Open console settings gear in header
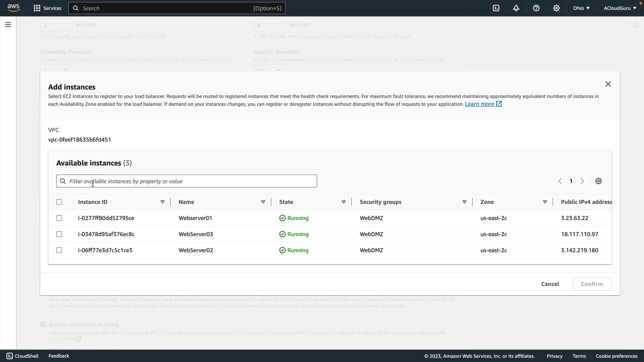 pyautogui.click(x=556, y=8)
